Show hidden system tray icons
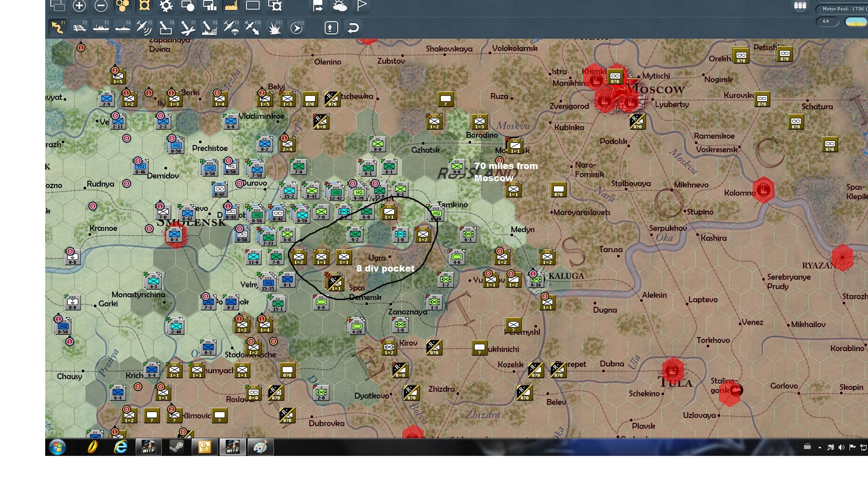Screen dimensions: 868x488 [820, 447]
